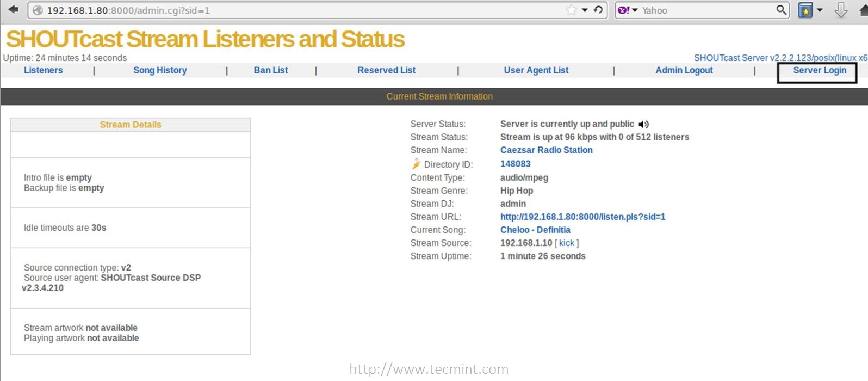Viewport: 868px width, 381px height.
Task: Click 'Idle timeouts are 30s' text
Action: click(65, 228)
